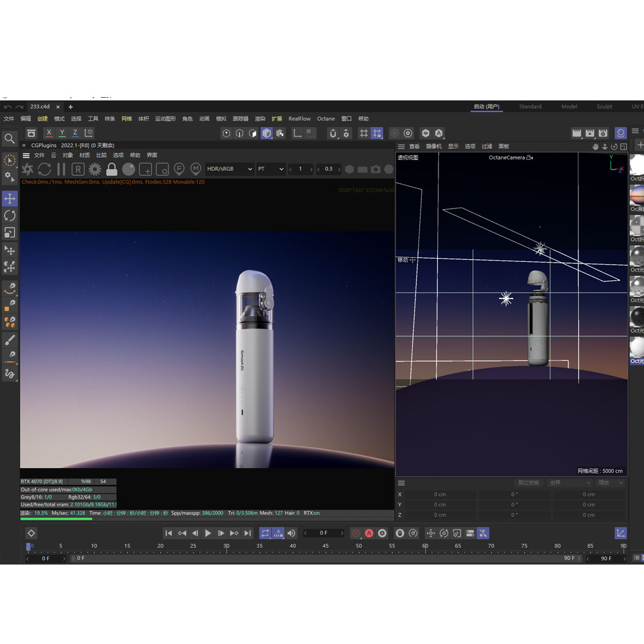Viewport: 644px width, 644px height.
Task: Toggle viewport maximize layout icon
Action: click(624, 147)
